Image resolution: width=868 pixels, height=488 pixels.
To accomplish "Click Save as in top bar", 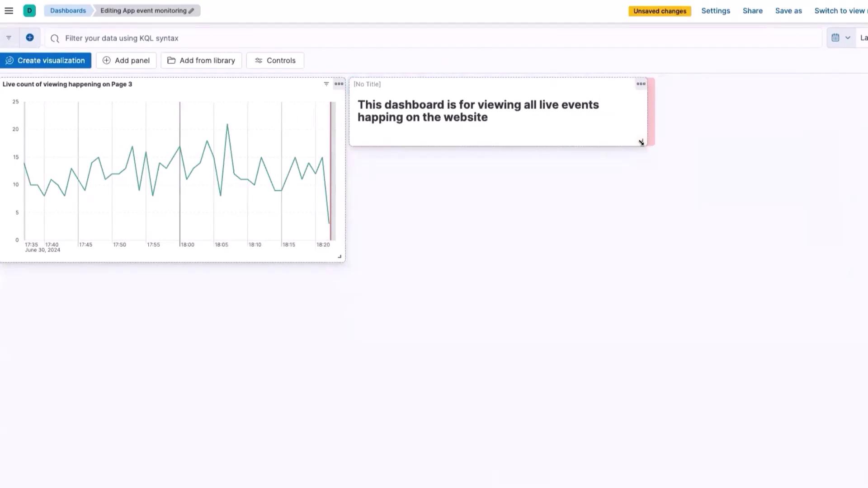I will [x=788, y=11].
